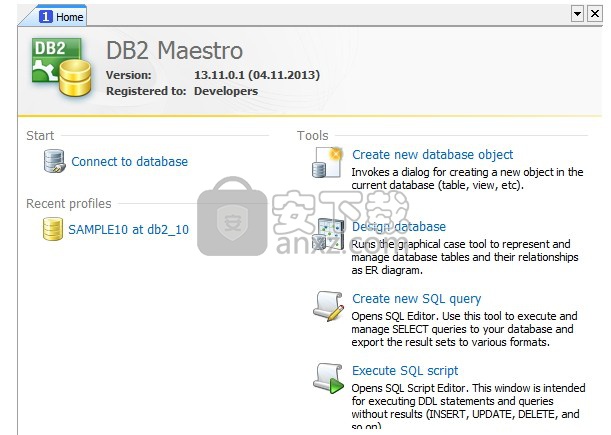Viewport: 611px width, 435px height.
Task: Open the Create new SQL query link
Action: click(x=417, y=299)
